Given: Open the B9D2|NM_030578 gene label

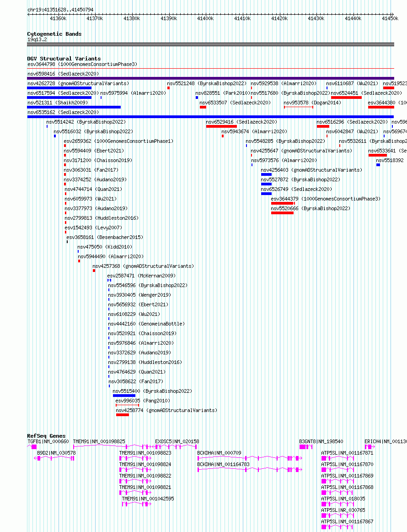Looking at the screenshot, I should 56,453.
